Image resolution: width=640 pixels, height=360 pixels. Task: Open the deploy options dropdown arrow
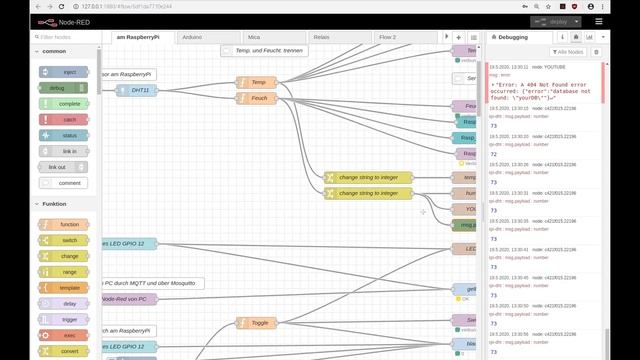pyautogui.click(x=576, y=22)
